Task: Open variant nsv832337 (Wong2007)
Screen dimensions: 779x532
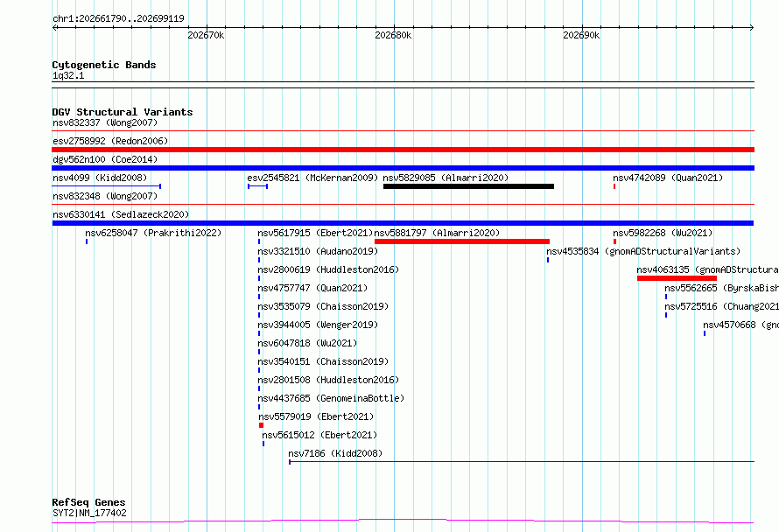Action: pos(105,122)
